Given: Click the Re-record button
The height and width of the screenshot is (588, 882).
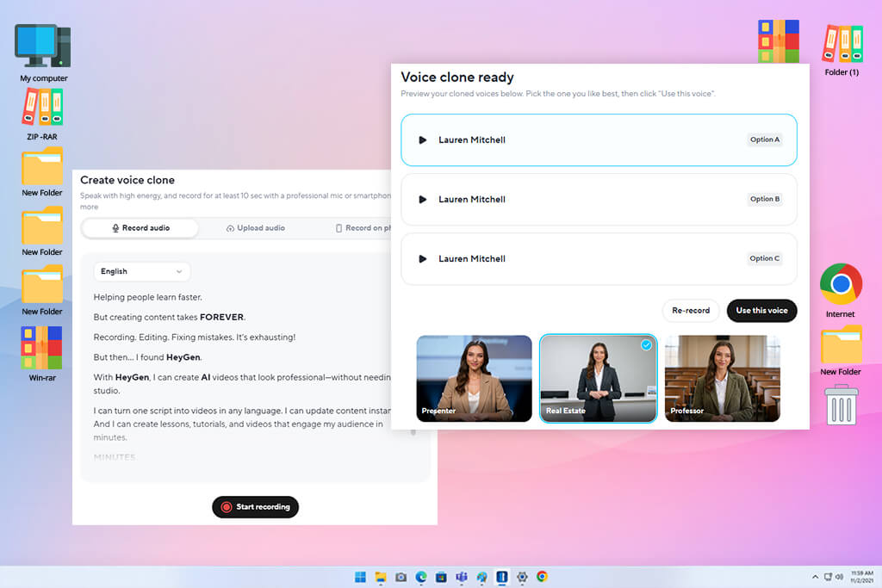Looking at the screenshot, I should pyautogui.click(x=691, y=310).
